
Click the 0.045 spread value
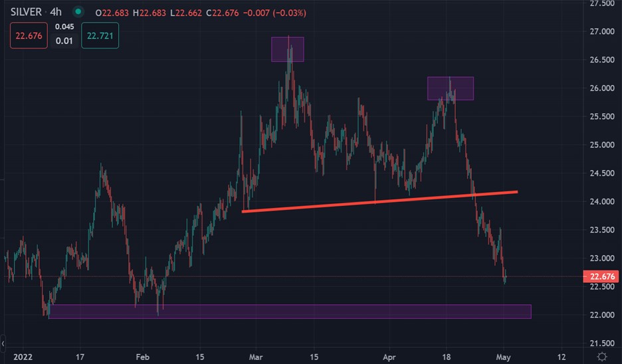(x=64, y=27)
